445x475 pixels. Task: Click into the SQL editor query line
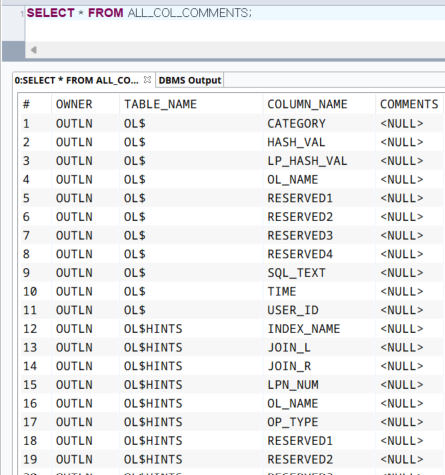point(235,13)
